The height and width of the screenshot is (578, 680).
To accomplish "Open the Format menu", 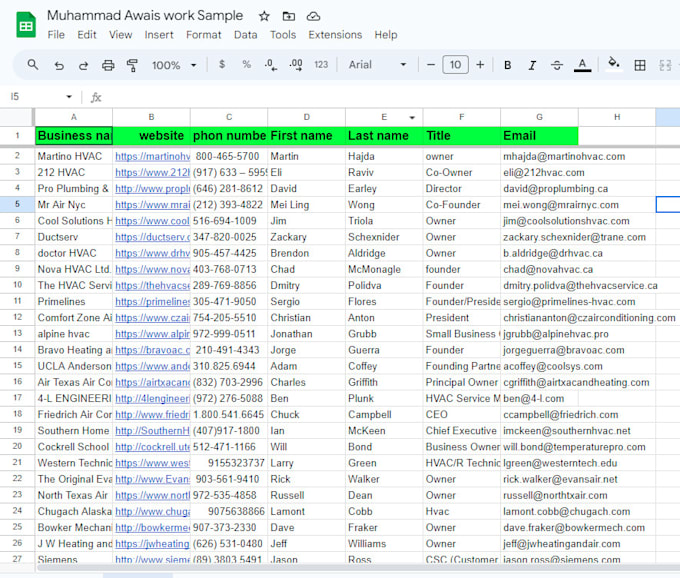I will (x=203, y=35).
